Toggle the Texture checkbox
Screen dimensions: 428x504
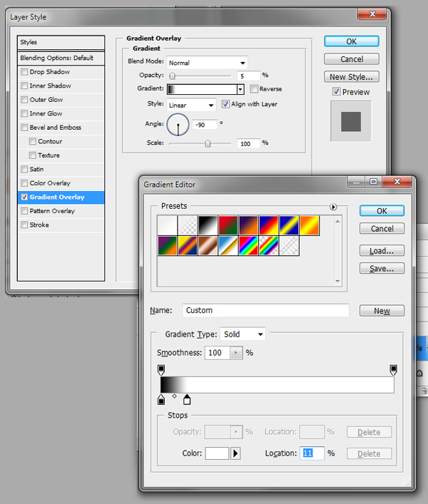click(33, 155)
